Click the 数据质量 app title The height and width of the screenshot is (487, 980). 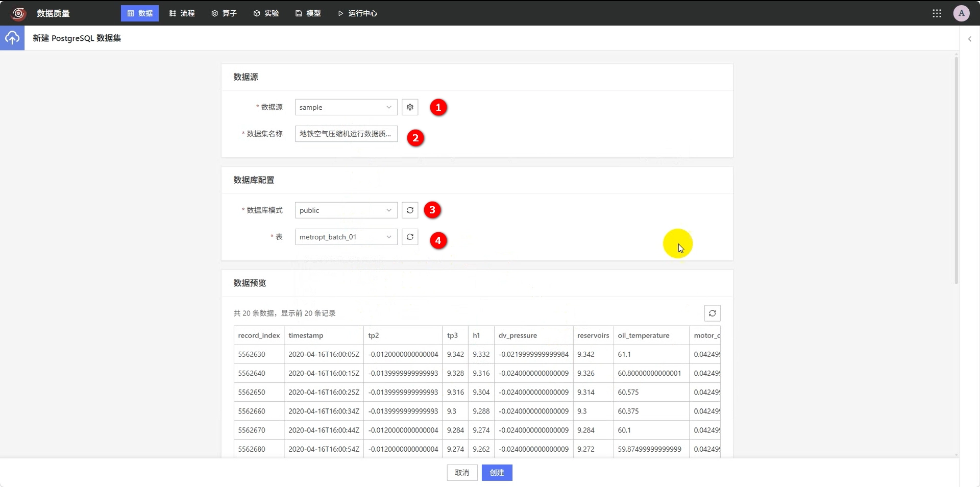click(x=53, y=13)
